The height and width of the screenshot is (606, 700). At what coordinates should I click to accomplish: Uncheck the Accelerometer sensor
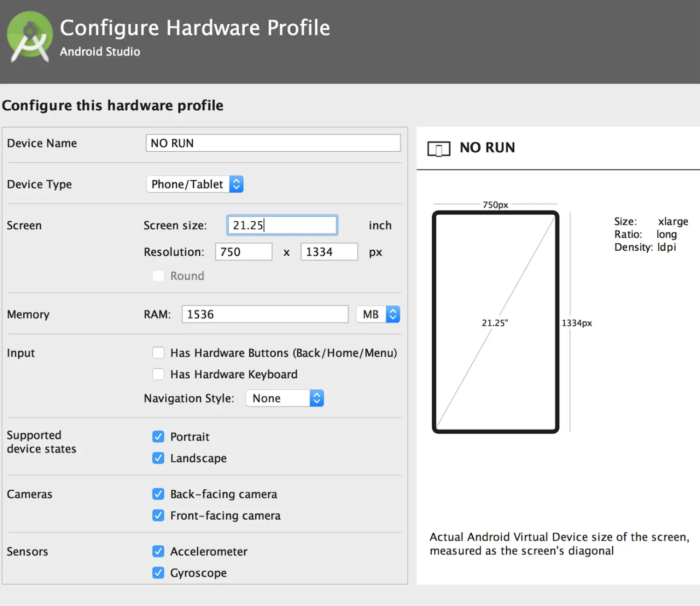click(158, 551)
